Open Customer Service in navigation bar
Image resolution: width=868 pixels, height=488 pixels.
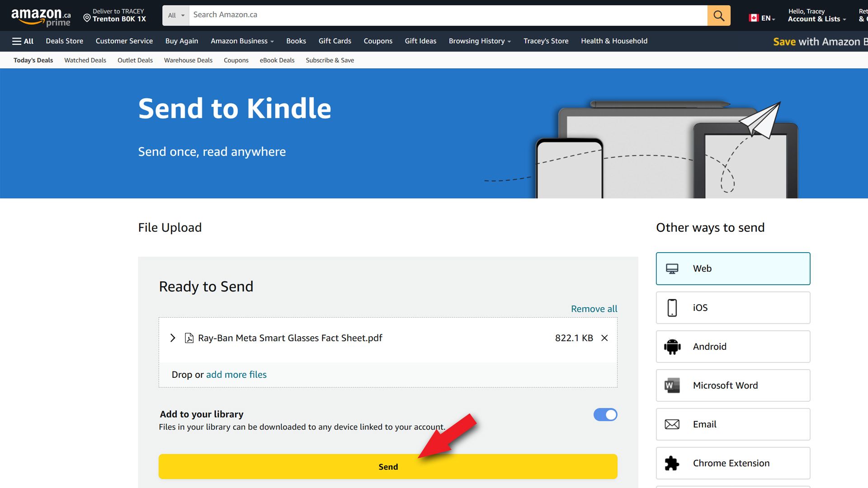pyautogui.click(x=124, y=41)
